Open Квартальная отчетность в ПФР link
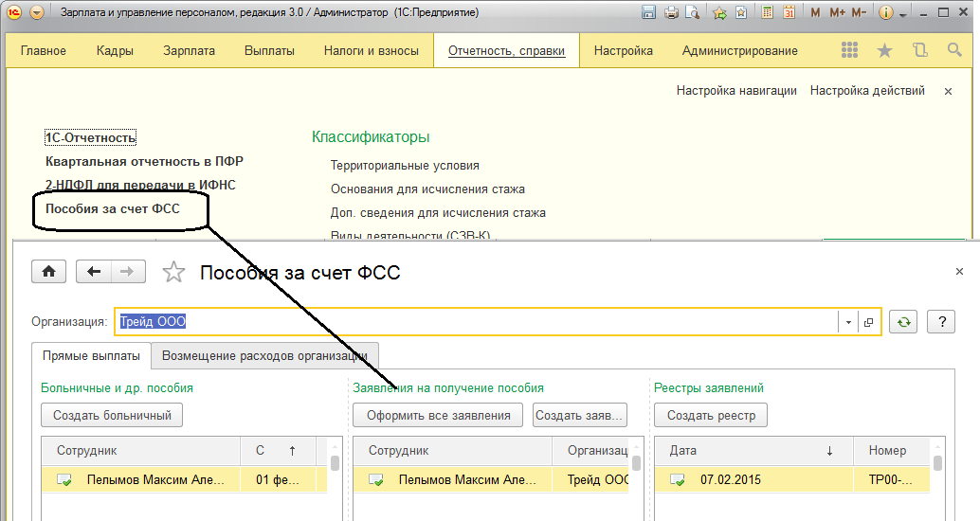Screen dimensions: 980x521 coord(144,161)
